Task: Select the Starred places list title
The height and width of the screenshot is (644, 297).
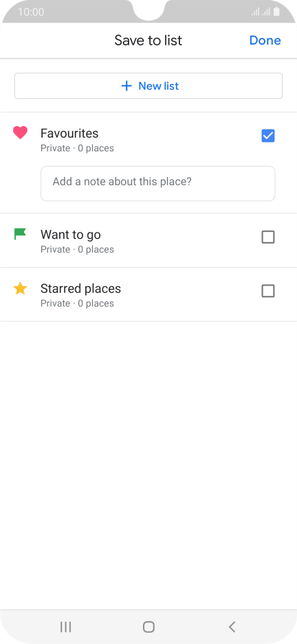Action: coord(81,289)
